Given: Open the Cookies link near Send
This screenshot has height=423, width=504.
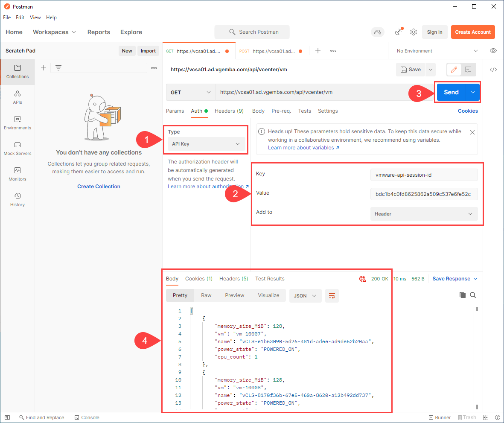Looking at the screenshot, I should (x=468, y=111).
